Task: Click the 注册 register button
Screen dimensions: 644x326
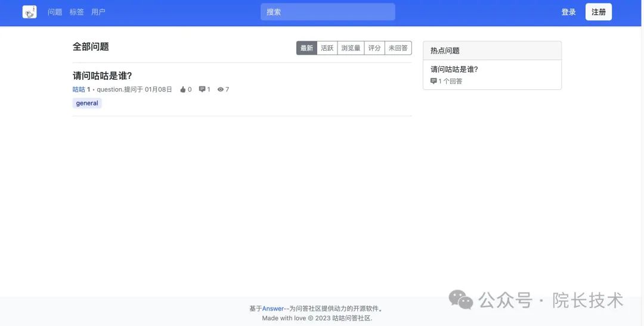Action: tap(599, 12)
